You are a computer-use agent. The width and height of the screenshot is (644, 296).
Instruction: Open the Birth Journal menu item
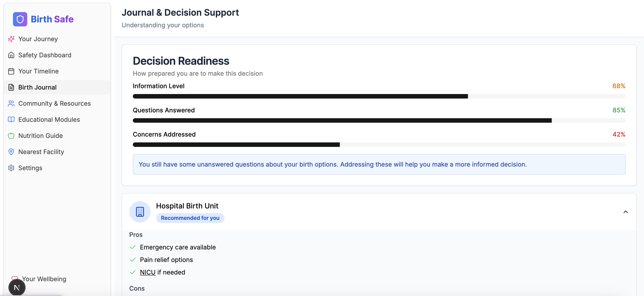(38, 87)
